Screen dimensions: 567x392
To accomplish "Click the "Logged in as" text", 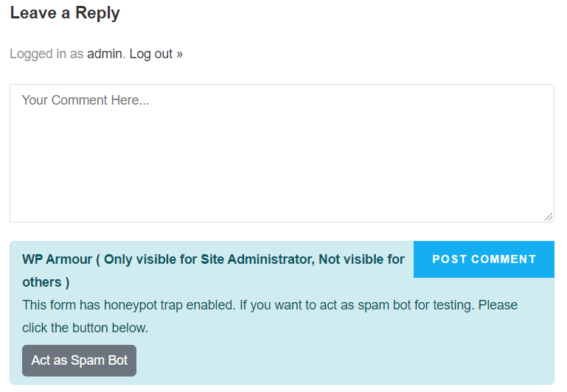I will point(46,54).
